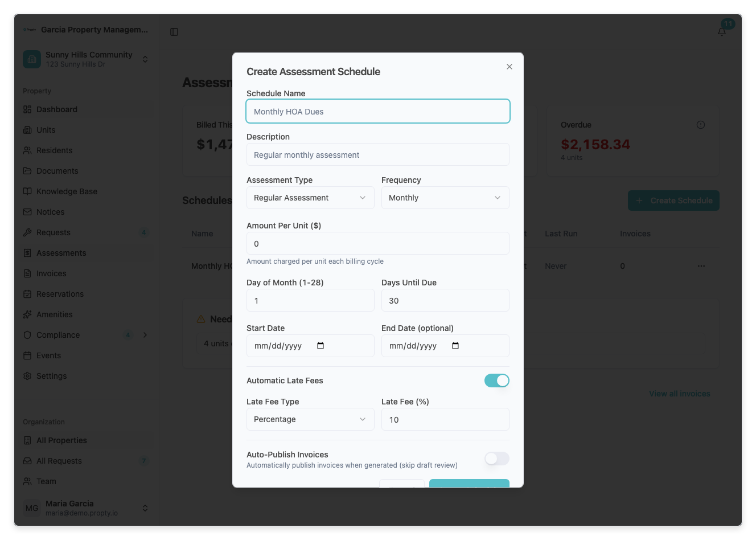Click the Garcia Property Management logo

30,30
